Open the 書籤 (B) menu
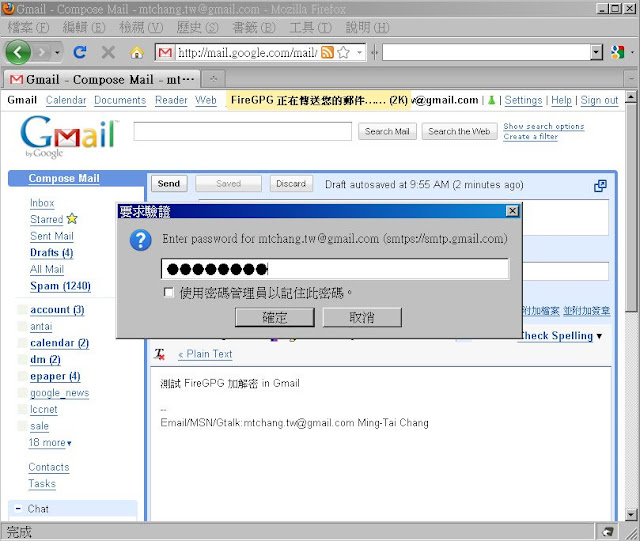This screenshot has height=541, width=640. 254,27
